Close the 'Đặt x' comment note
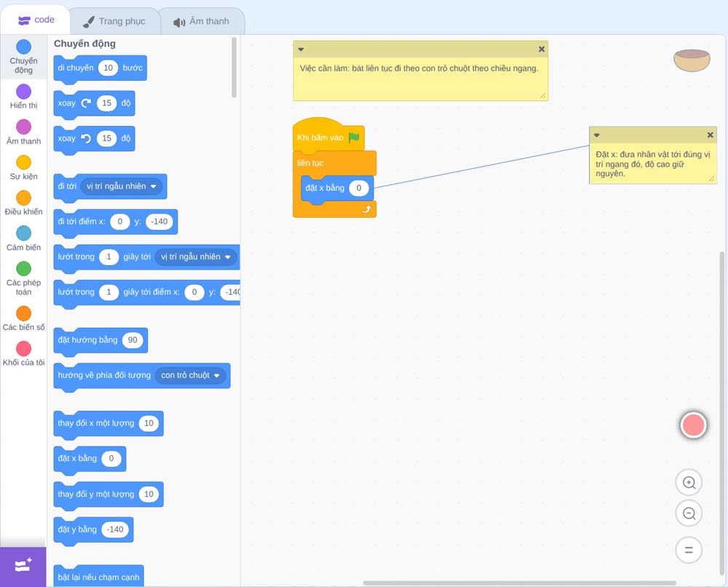This screenshot has height=587, width=728. pyautogui.click(x=710, y=135)
